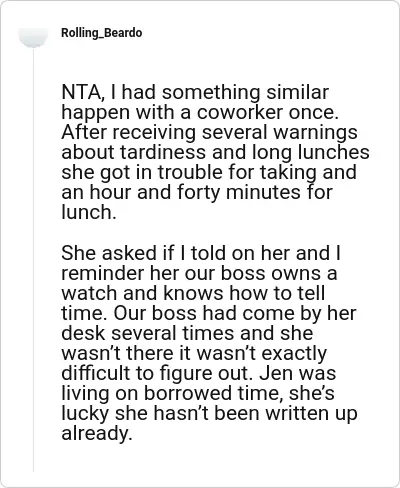
Task: Click the word NTA starting the comment
Action: click(x=81, y=92)
